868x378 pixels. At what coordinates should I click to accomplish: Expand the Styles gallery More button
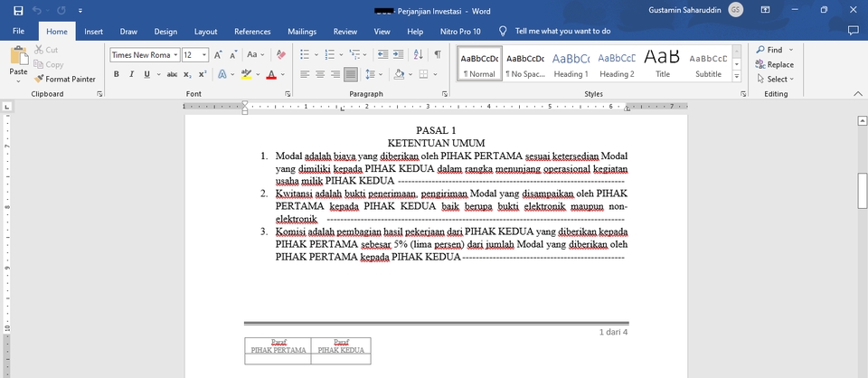point(736,77)
